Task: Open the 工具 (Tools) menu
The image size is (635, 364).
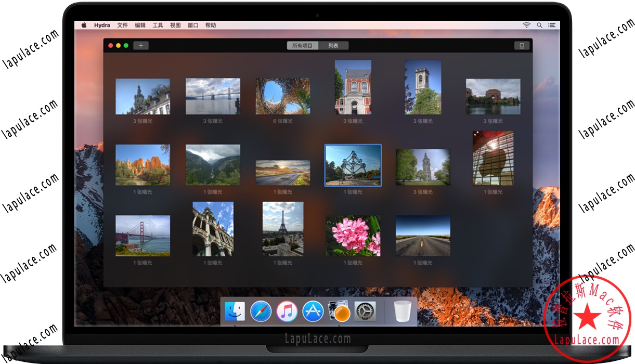Action: [158, 24]
